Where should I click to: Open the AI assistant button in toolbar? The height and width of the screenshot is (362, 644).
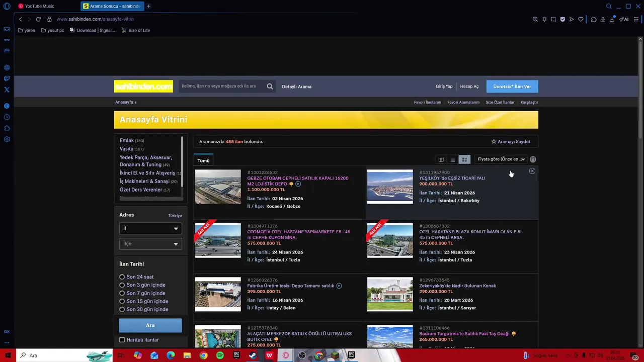(x=624, y=19)
